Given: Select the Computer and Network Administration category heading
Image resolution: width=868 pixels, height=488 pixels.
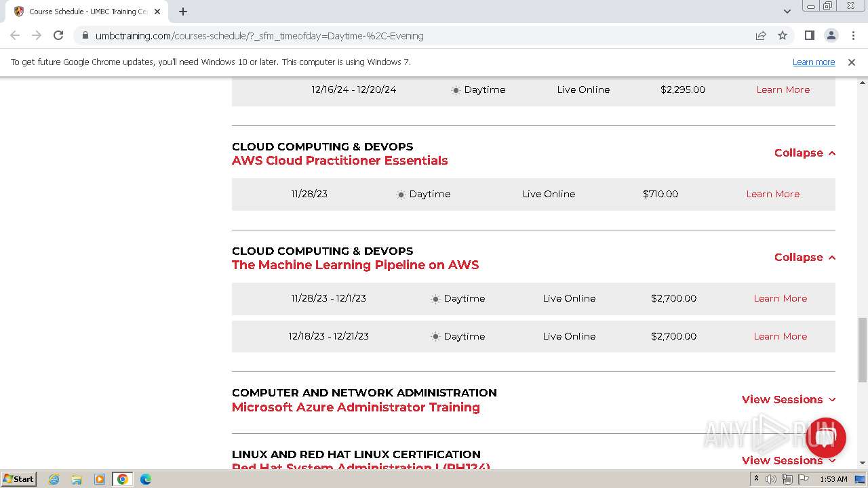Looking at the screenshot, I should click(364, 393).
